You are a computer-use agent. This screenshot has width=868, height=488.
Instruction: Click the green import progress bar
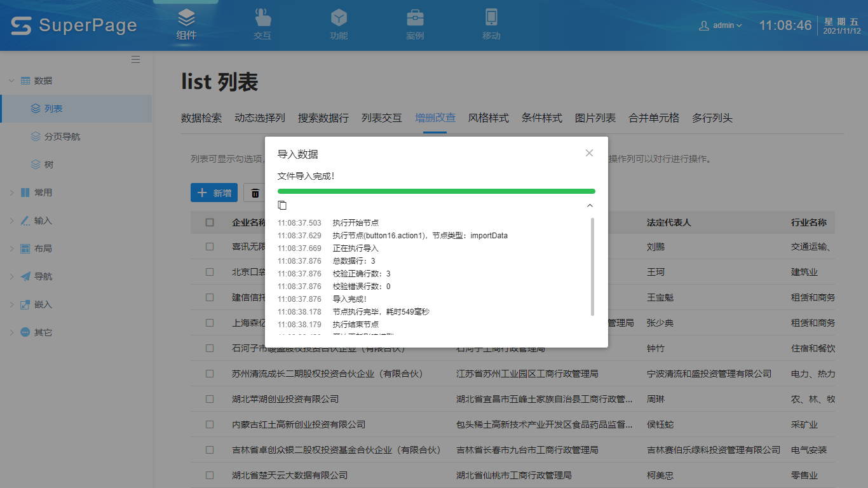coord(437,191)
